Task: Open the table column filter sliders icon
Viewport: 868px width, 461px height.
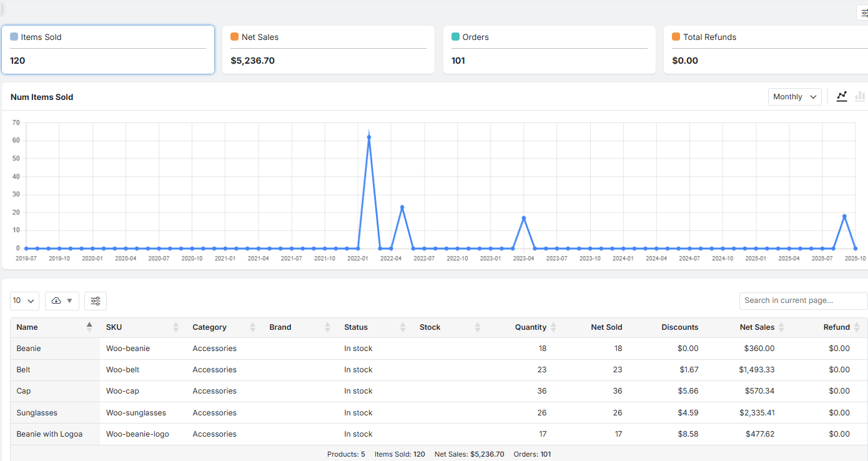Action: tap(95, 300)
